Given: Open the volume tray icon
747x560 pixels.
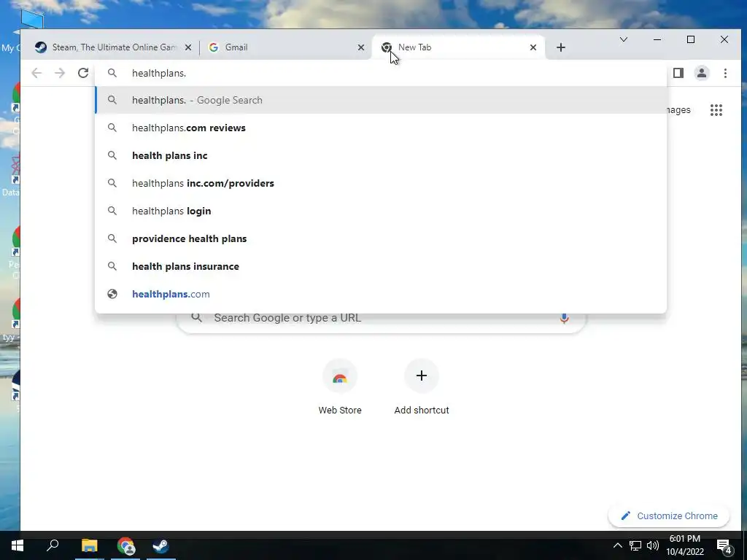Looking at the screenshot, I should point(653,545).
